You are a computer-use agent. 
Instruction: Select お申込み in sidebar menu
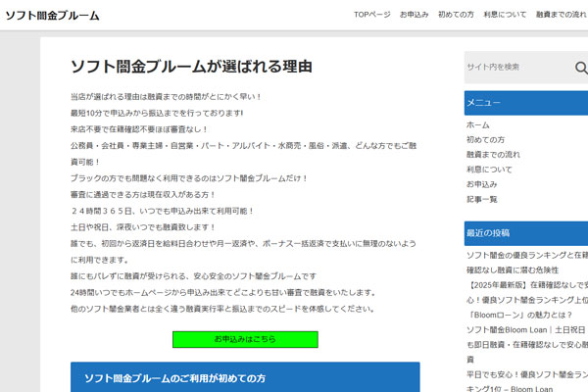tap(482, 184)
